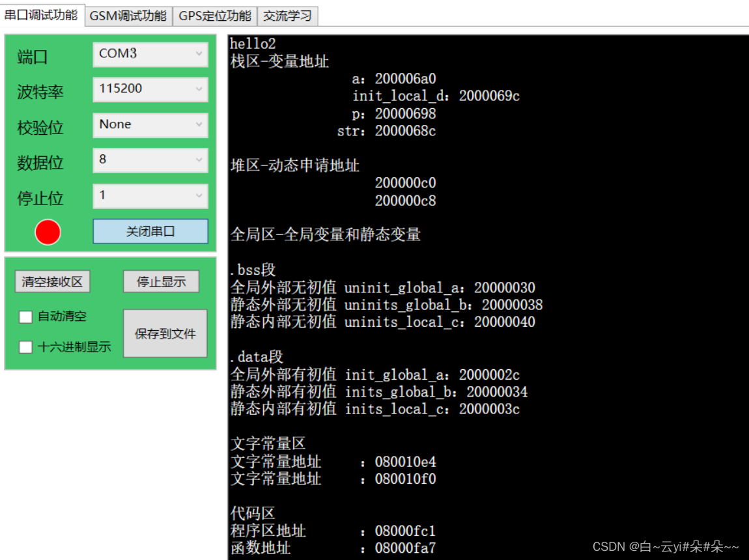Click the heap address 200000c8
The height and width of the screenshot is (560, 749).
pyautogui.click(x=406, y=201)
